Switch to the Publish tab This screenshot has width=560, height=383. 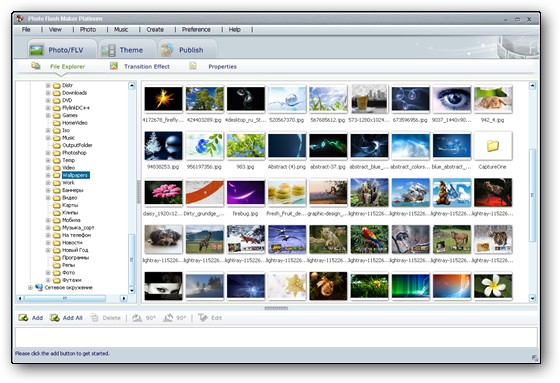coord(187,50)
